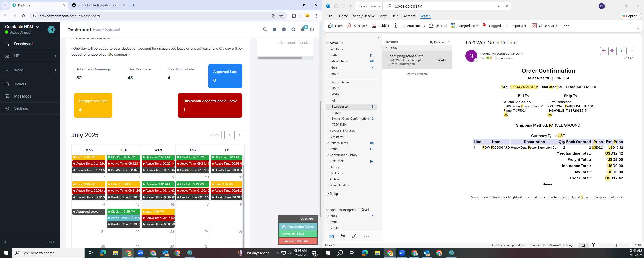Open the Sent To filter dropdown
This screenshot has height=258, width=644.
point(357,26)
